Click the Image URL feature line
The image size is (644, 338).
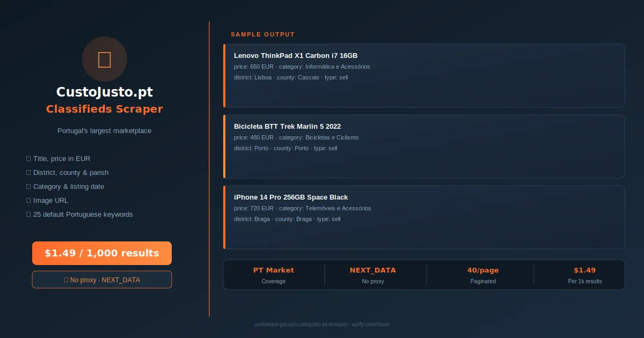coord(47,201)
